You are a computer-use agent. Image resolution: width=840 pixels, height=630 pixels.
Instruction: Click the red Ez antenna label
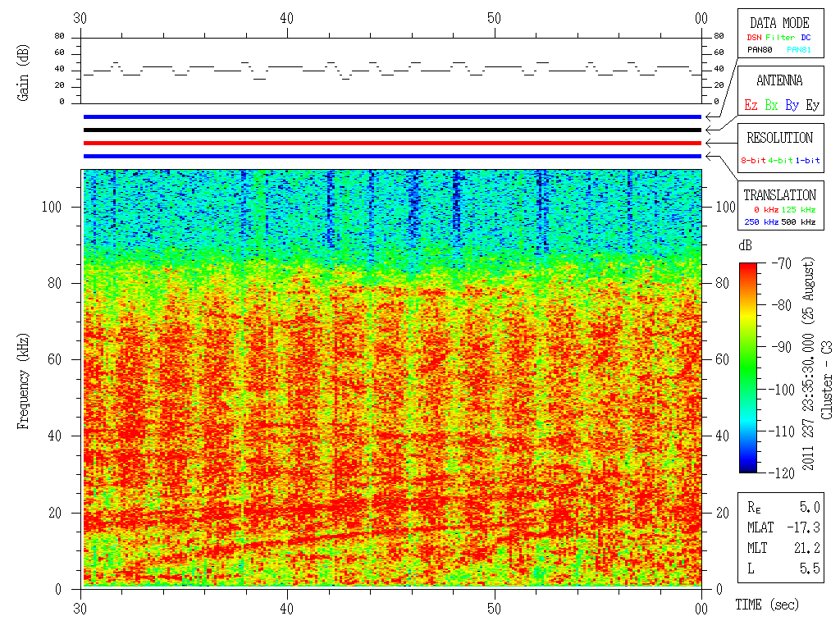coord(751,105)
